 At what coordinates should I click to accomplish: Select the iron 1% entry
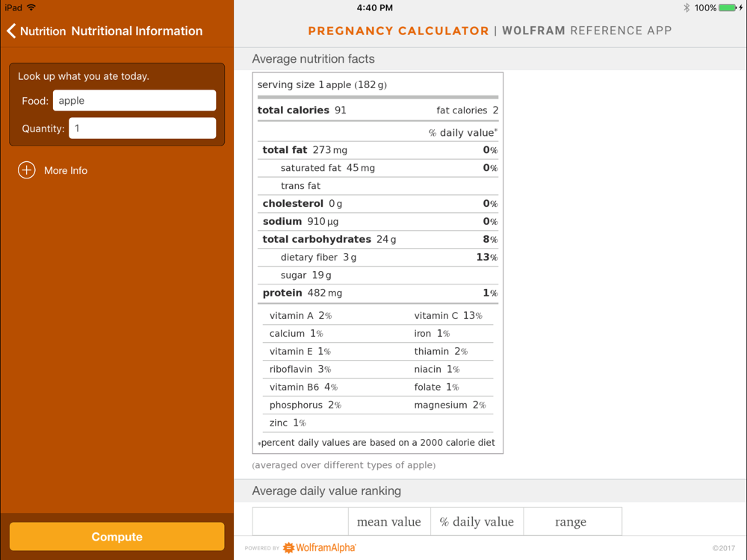[x=432, y=333]
